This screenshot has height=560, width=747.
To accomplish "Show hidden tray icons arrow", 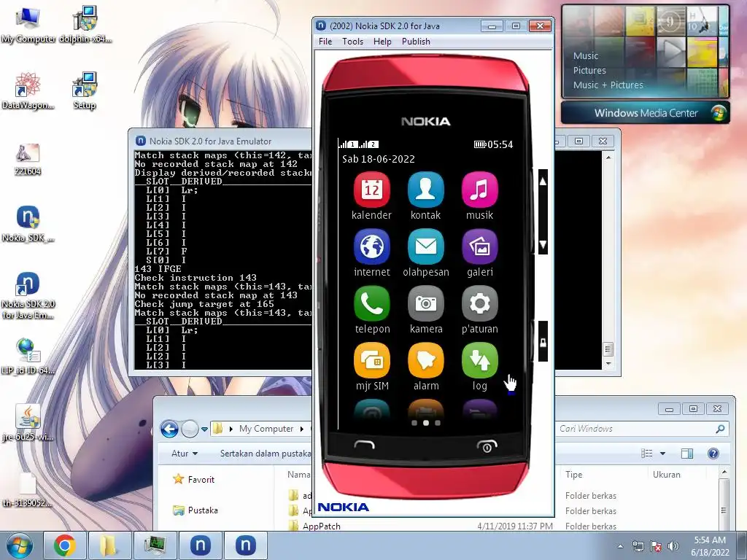I will tap(620, 546).
